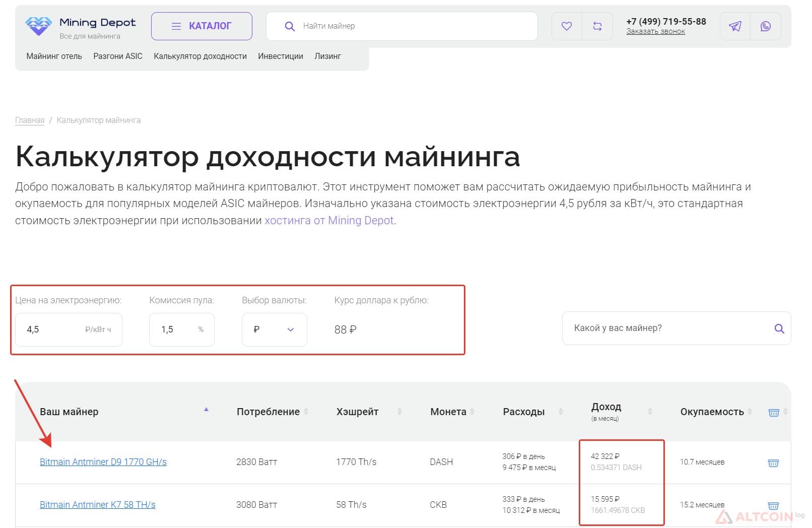The image size is (812, 528).
Task: Click the '42 322 ₽' income value
Action: tap(605, 456)
